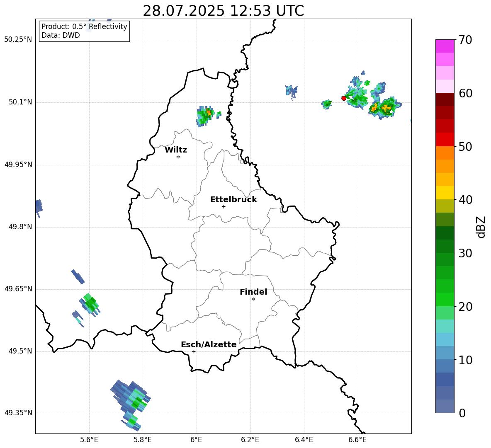The height and width of the screenshot is (448, 491).
Task: Click the Ettelbruck station cross marker
Action: (x=224, y=206)
